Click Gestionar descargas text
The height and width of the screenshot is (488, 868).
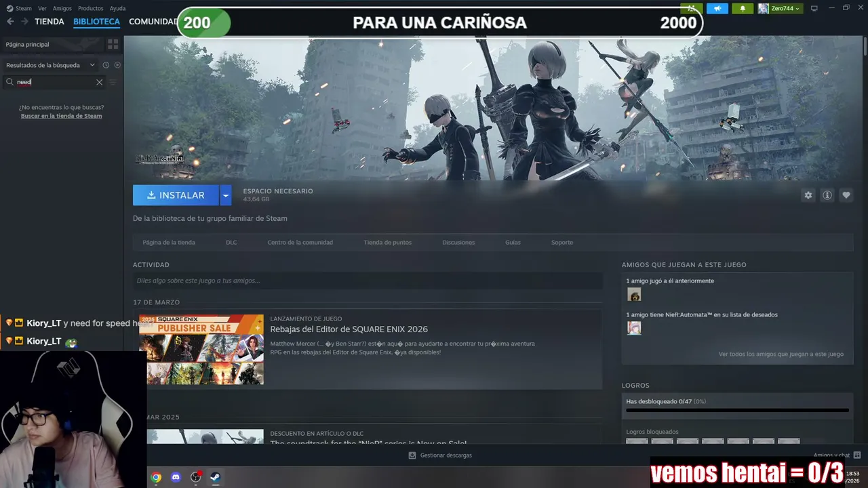(x=446, y=455)
